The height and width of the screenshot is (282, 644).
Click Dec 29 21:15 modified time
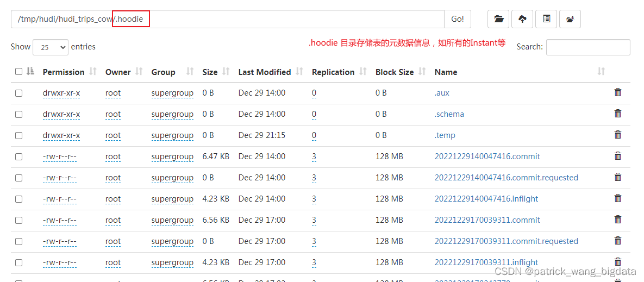click(261, 135)
